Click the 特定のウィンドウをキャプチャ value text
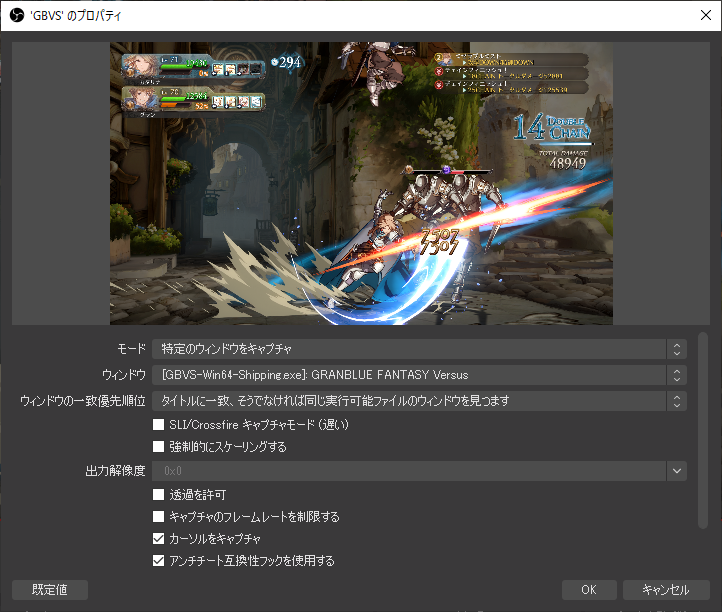 (226, 349)
